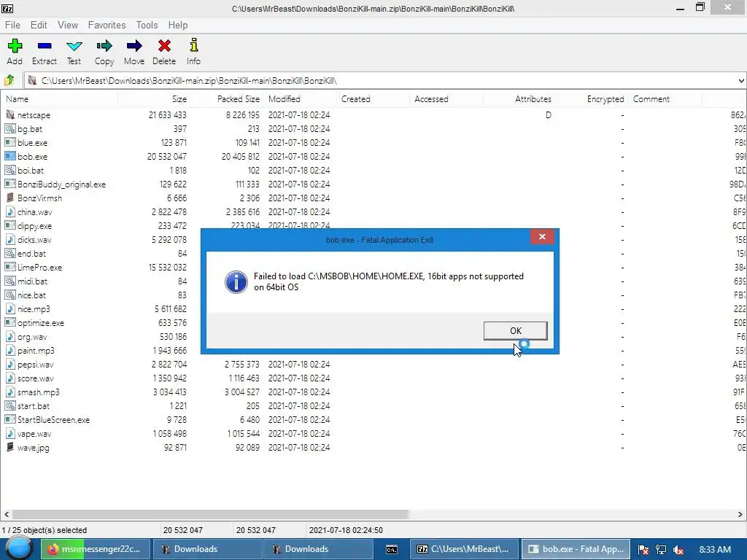The height and width of the screenshot is (560, 747).
Task: Click the scrollbar right arrow
Action: (740, 514)
